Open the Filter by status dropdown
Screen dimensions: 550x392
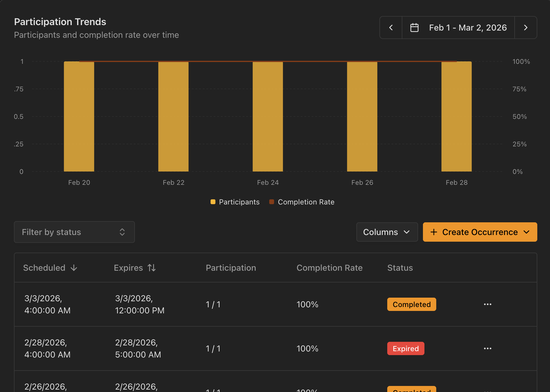74,232
